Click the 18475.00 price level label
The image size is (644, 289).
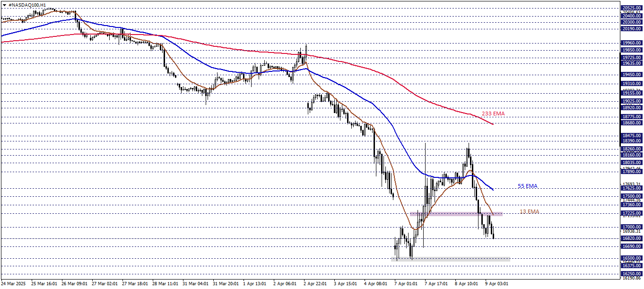632,136
